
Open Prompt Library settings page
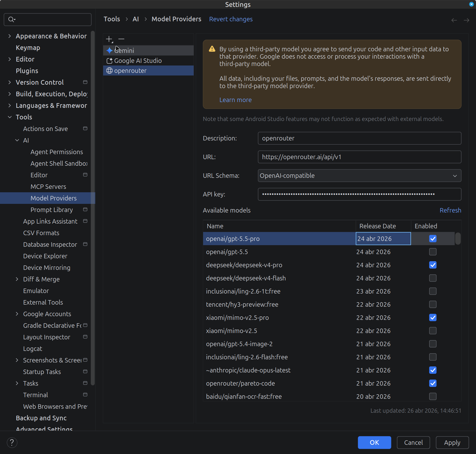pos(52,210)
